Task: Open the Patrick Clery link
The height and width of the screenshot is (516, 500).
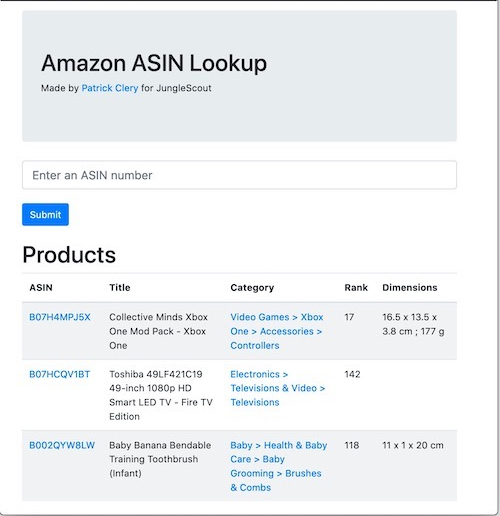Action: pyautogui.click(x=110, y=88)
